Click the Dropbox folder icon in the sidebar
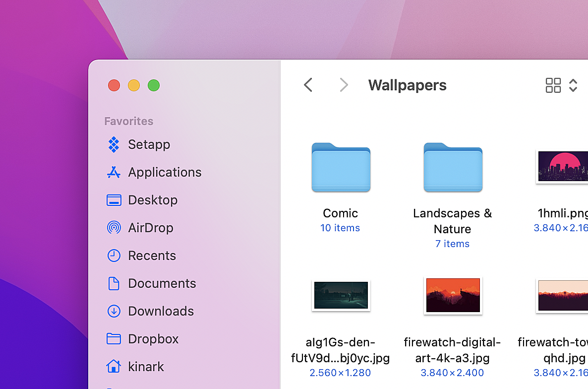The height and width of the screenshot is (389, 588). click(114, 339)
